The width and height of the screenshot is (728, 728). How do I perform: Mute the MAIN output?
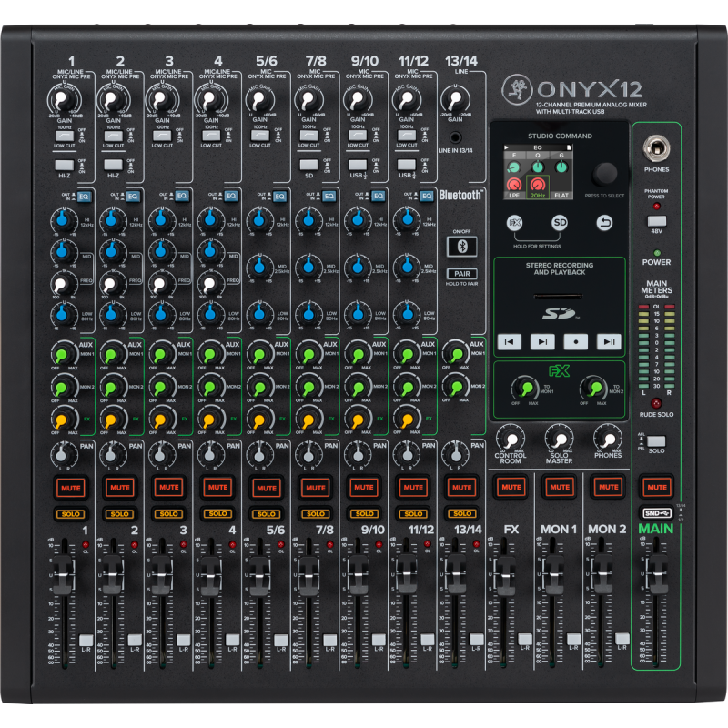click(655, 488)
